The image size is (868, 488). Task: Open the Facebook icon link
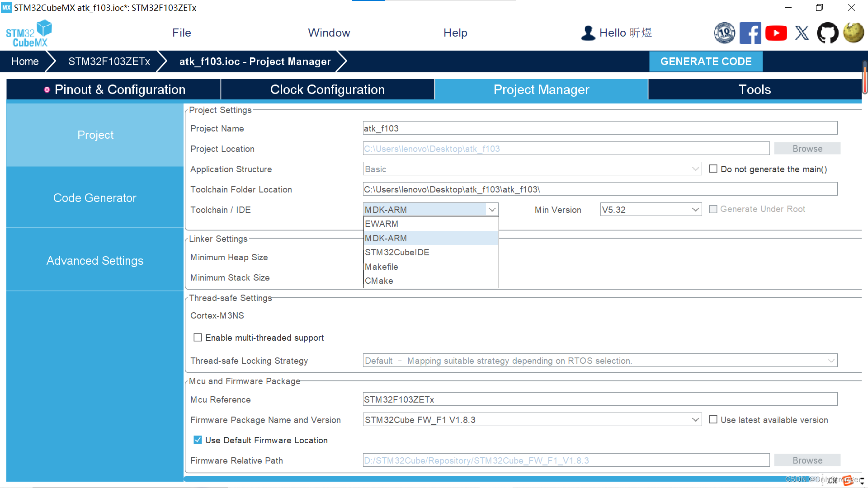[750, 33]
